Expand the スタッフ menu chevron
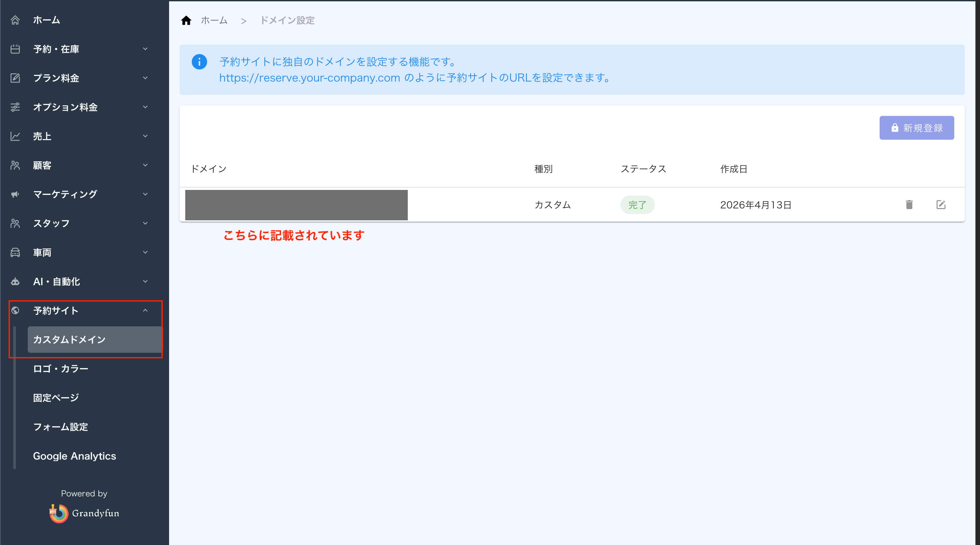The width and height of the screenshot is (980, 545). pyautogui.click(x=145, y=223)
